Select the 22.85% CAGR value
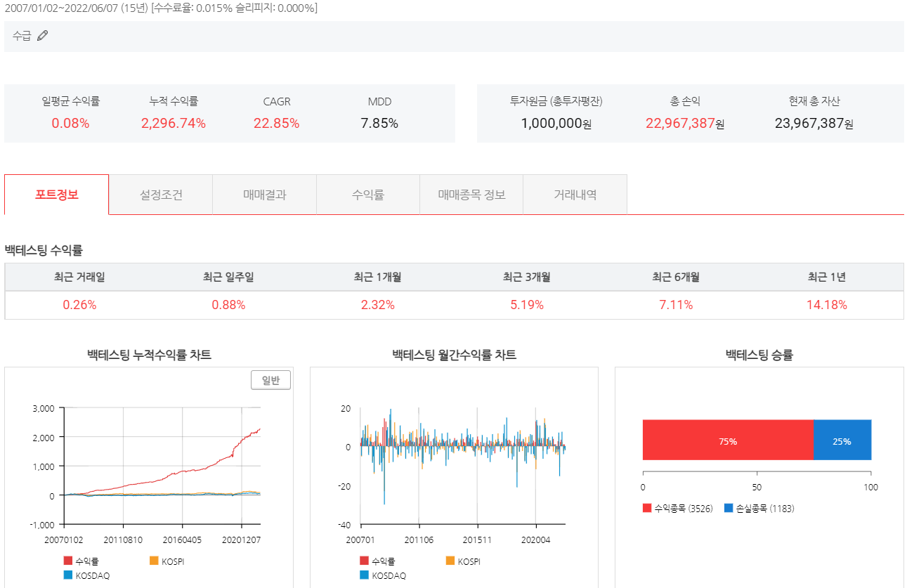The image size is (907, 588). (x=276, y=124)
